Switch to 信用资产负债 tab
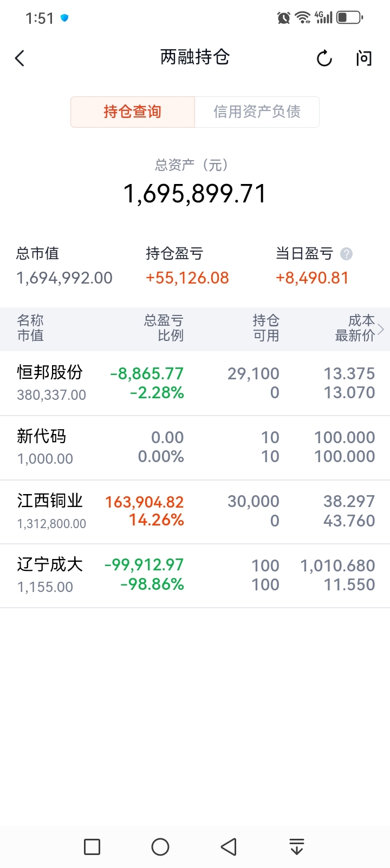The height and width of the screenshot is (868, 390). [x=257, y=112]
